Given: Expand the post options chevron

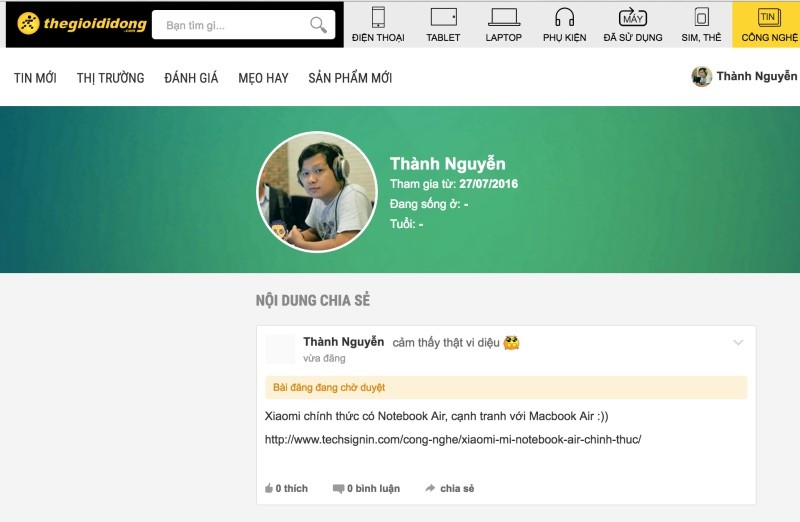Looking at the screenshot, I should click(738, 343).
